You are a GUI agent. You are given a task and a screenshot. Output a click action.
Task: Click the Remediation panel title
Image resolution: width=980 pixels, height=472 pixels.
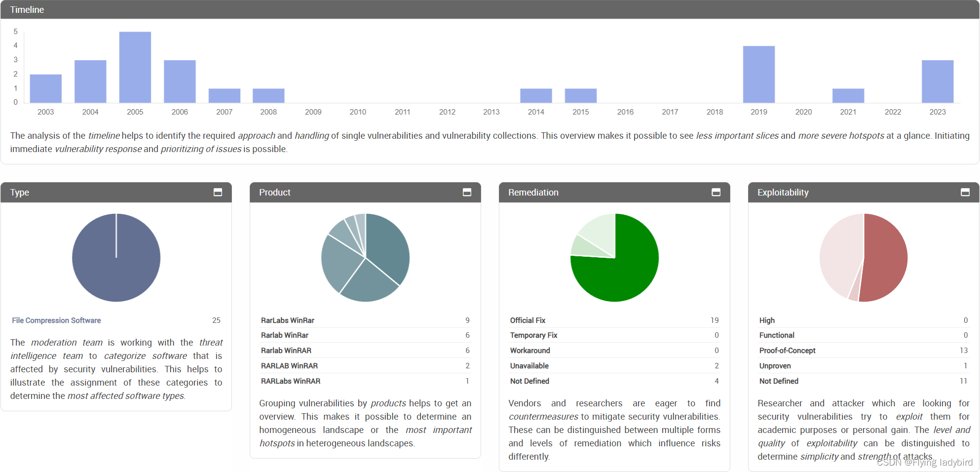coord(533,193)
